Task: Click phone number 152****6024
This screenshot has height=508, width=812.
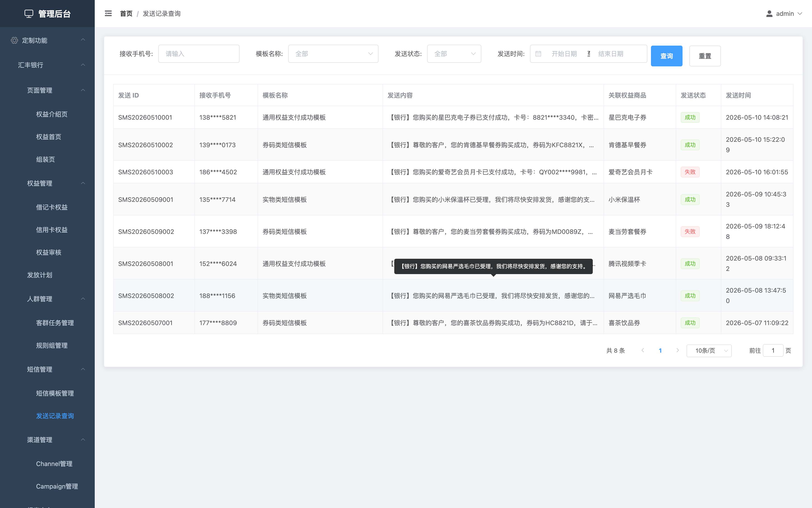Action: [218, 264]
